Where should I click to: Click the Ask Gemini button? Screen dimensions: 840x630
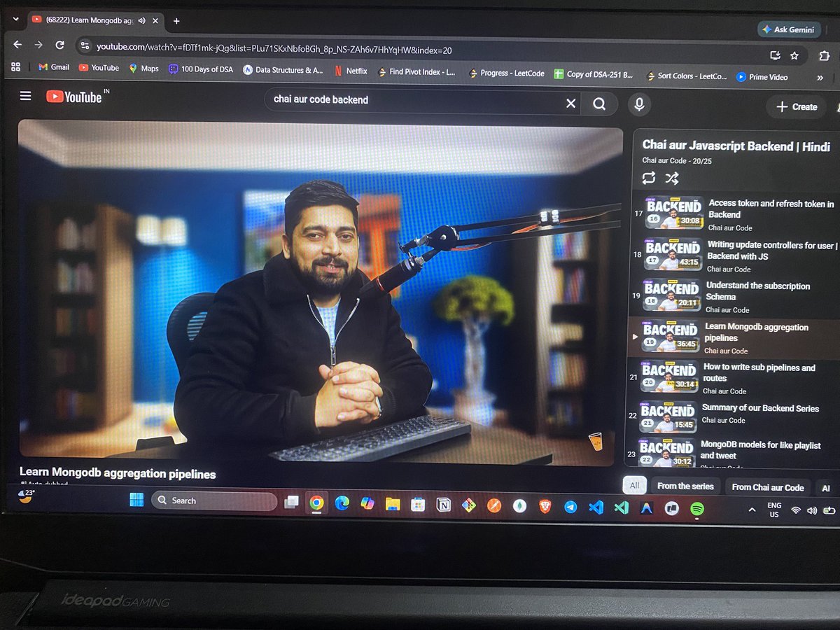coord(789,29)
